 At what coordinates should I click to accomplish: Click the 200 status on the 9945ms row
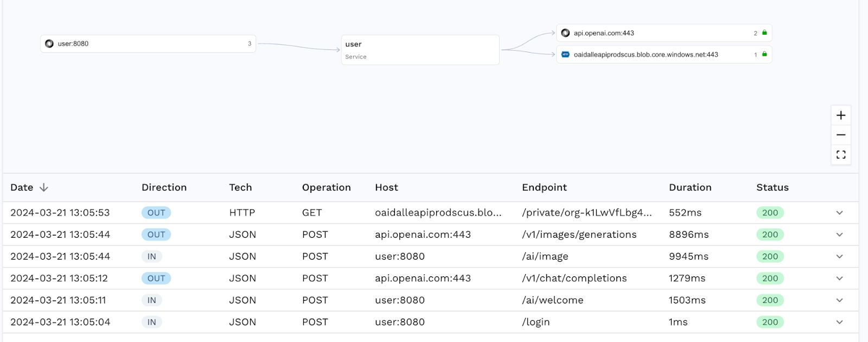point(770,256)
